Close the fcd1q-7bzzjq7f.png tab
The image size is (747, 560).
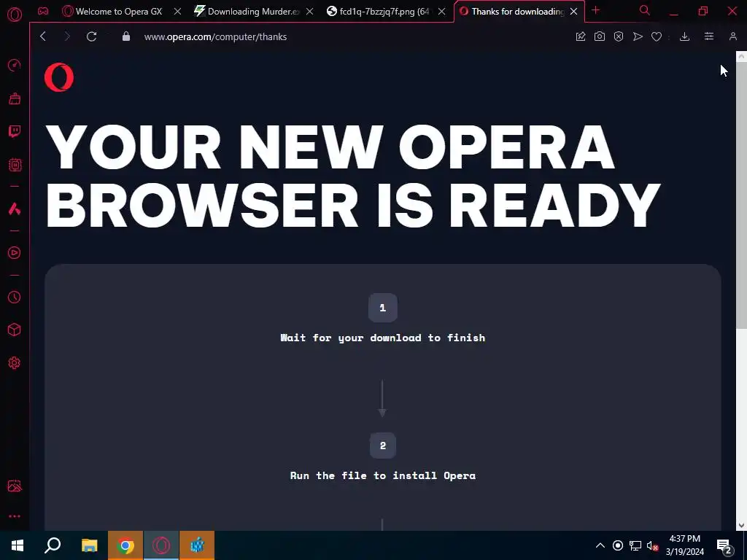441,12
